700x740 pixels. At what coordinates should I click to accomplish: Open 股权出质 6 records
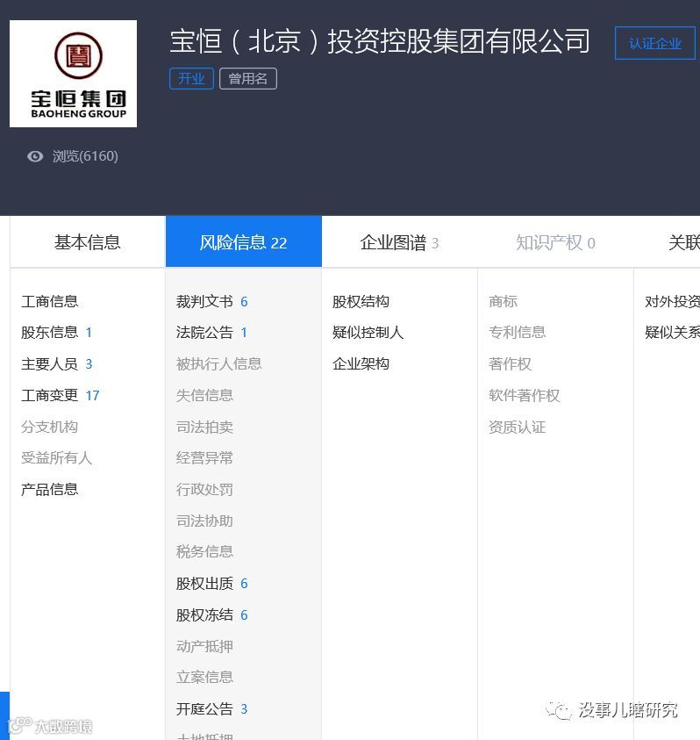pyautogui.click(x=211, y=584)
